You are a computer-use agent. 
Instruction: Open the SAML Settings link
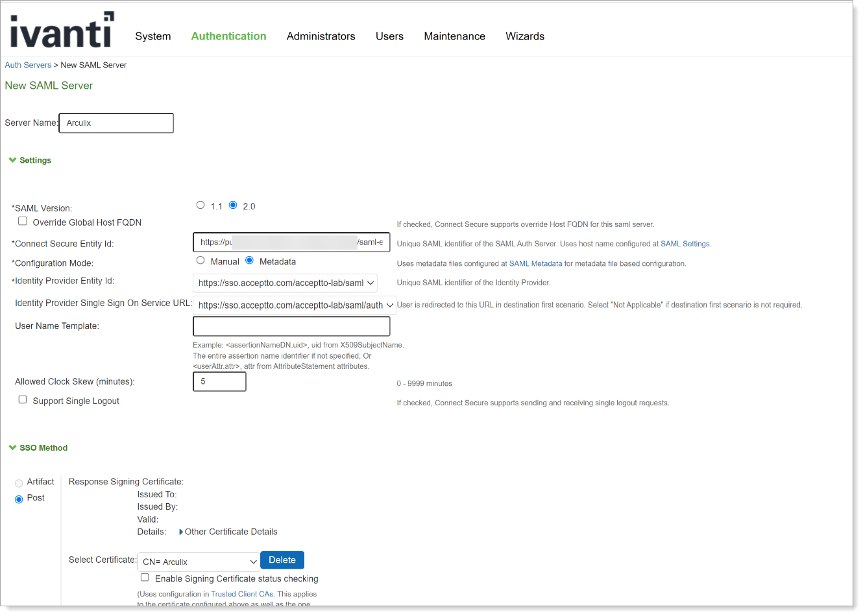pos(685,244)
